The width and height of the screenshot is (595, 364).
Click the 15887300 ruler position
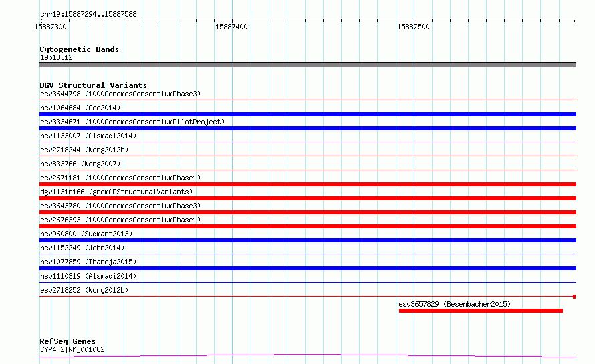[50, 27]
